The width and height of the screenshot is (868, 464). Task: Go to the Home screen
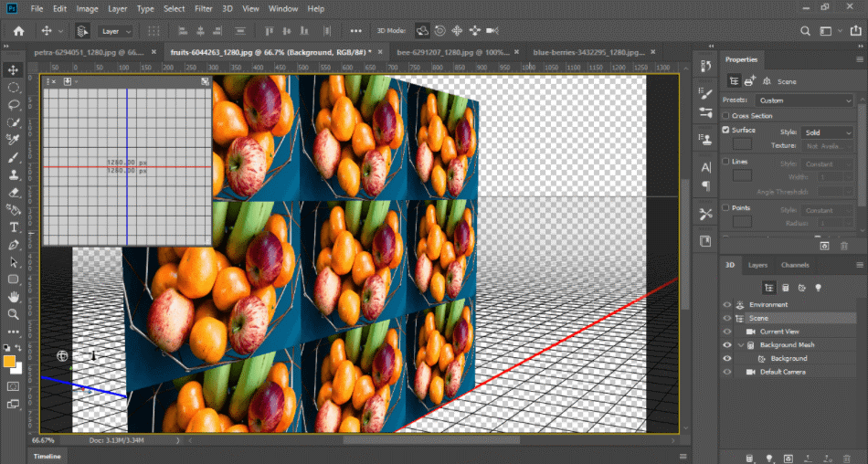tap(19, 31)
